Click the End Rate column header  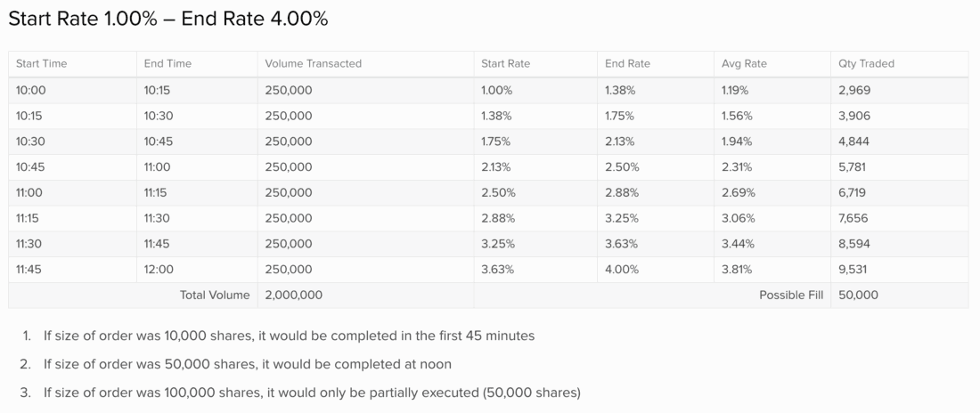pos(627,64)
